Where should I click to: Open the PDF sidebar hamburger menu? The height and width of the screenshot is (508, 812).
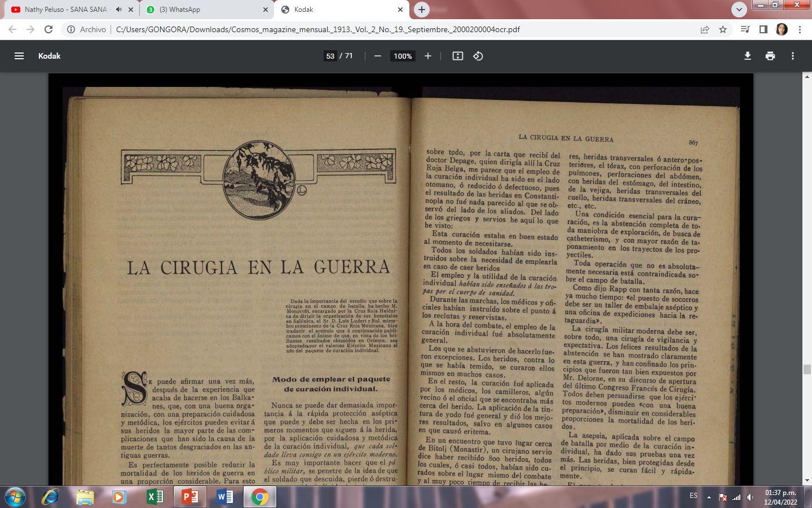click(19, 56)
